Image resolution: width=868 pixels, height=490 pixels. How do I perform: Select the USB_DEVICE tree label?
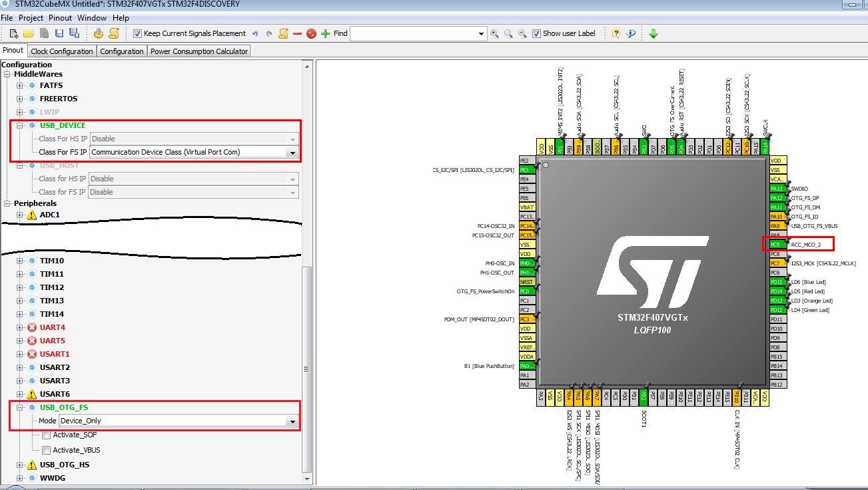[63, 125]
